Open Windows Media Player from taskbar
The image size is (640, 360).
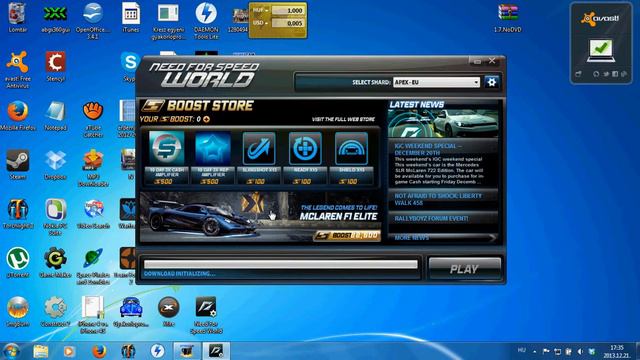(x=69, y=351)
